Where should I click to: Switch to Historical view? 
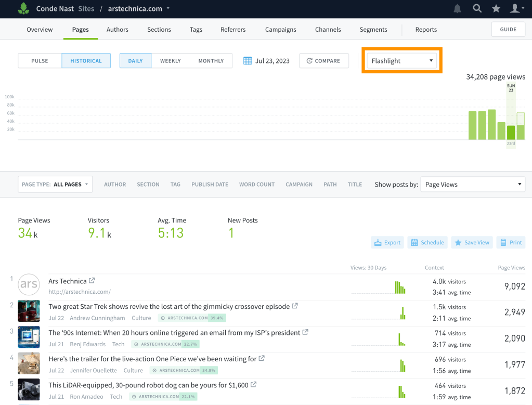pyautogui.click(x=86, y=61)
